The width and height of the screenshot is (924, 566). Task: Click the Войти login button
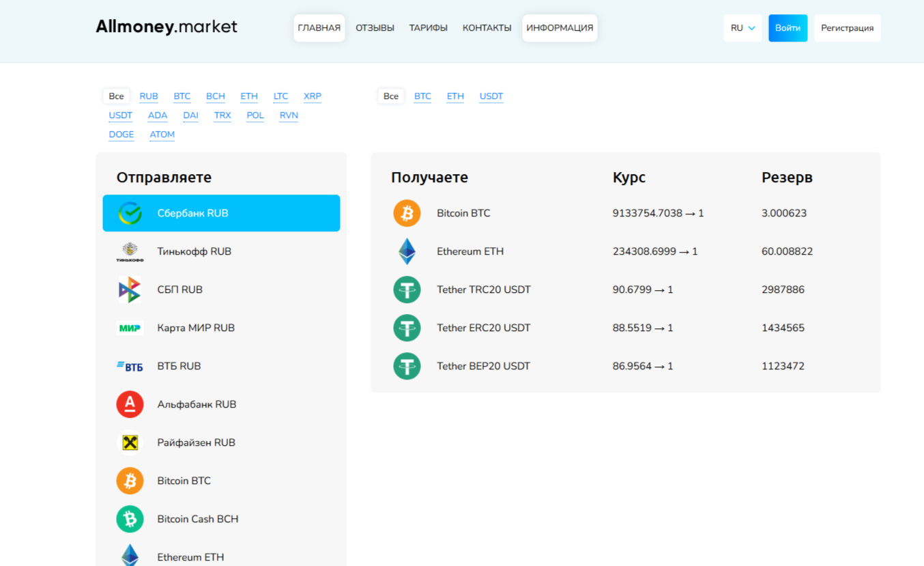pos(788,28)
